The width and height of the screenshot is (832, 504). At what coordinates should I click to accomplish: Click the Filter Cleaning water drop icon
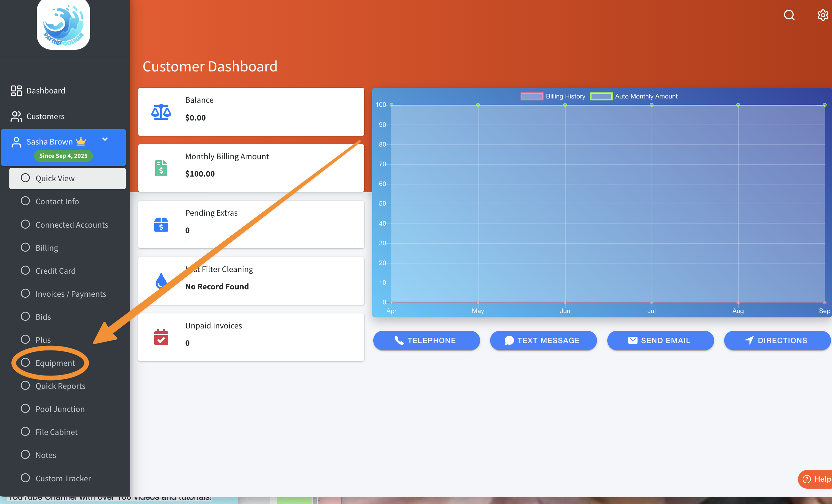pyautogui.click(x=161, y=281)
